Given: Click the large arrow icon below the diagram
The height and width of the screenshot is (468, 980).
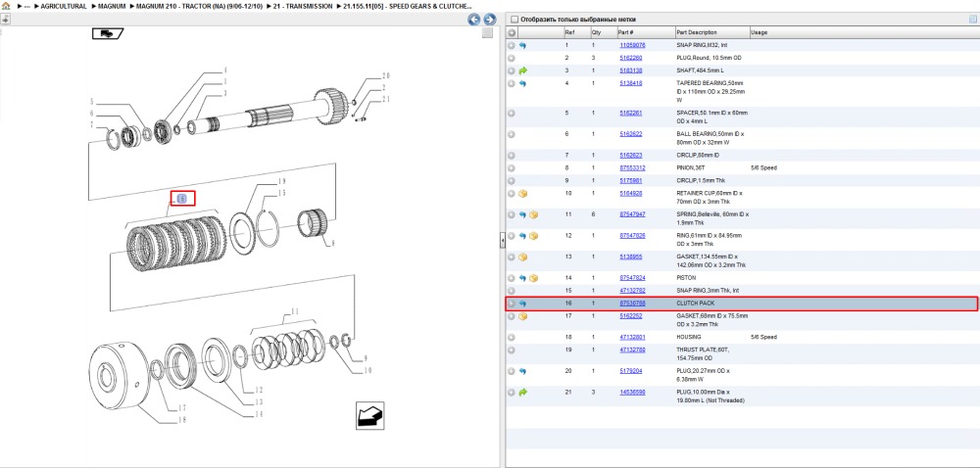Looking at the screenshot, I should [370, 415].
